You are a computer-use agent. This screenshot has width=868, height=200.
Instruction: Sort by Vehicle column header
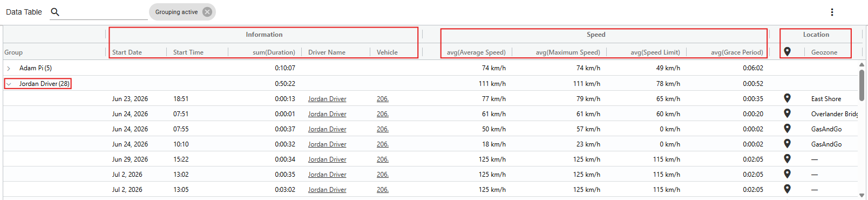387,52
